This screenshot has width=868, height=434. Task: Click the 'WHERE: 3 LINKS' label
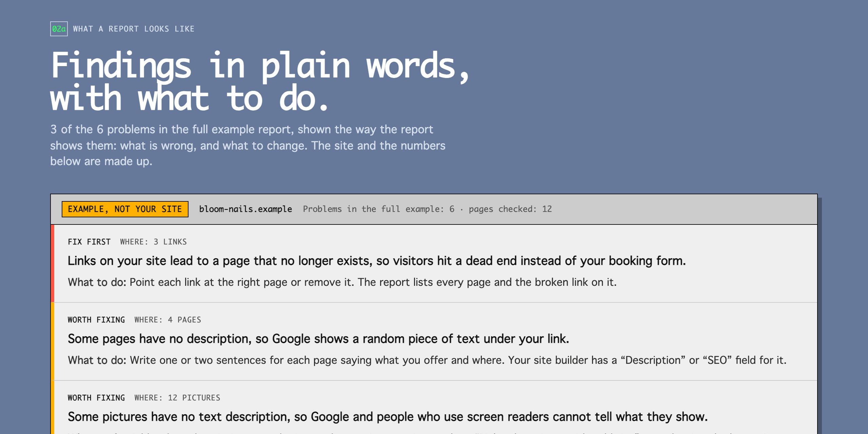click(153, 242)
